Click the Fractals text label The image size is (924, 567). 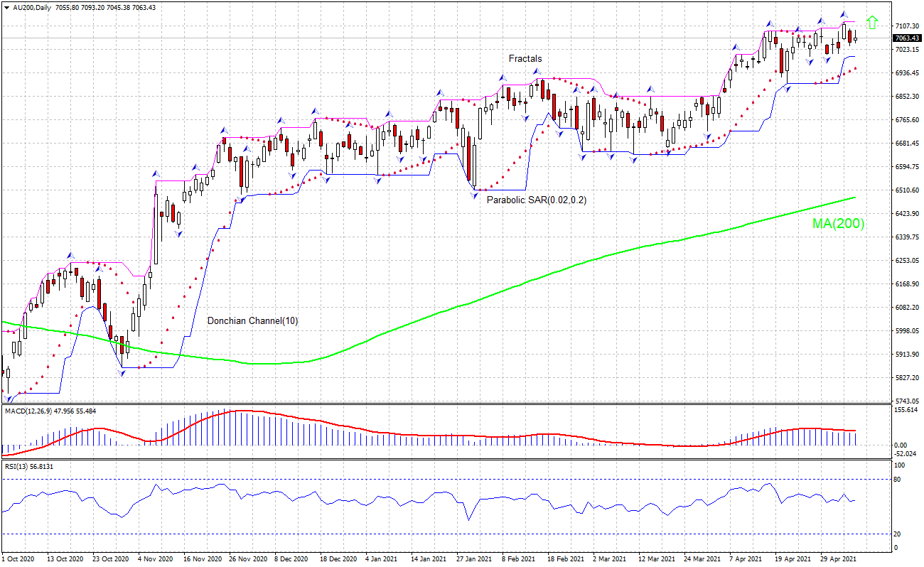click(x=525, y=58)
